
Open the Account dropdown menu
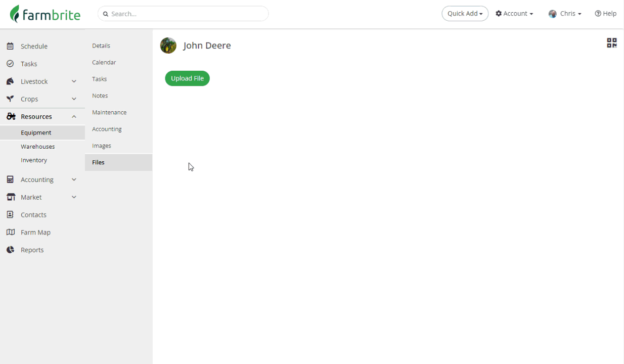(514, 14)
